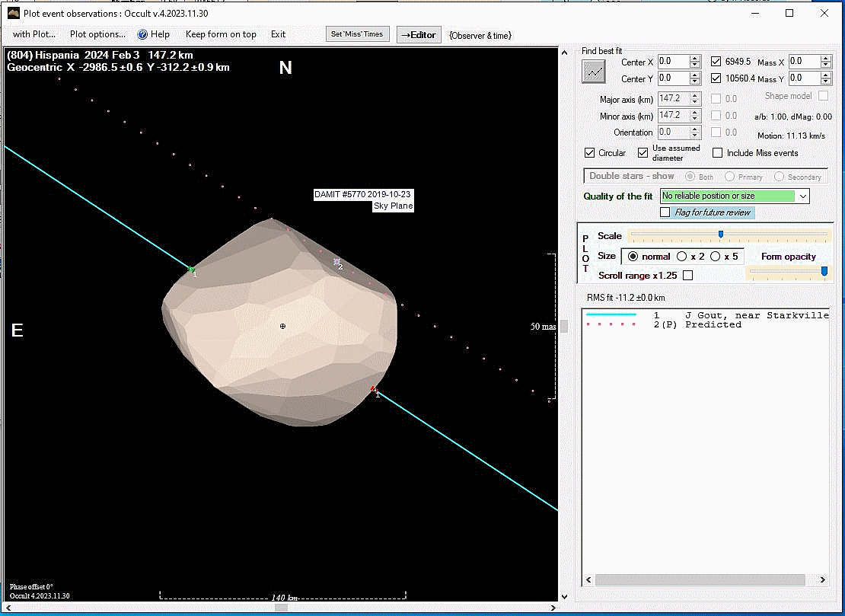Open the Plot options... menu
845x616 pixels.
[x=97, y=34]
